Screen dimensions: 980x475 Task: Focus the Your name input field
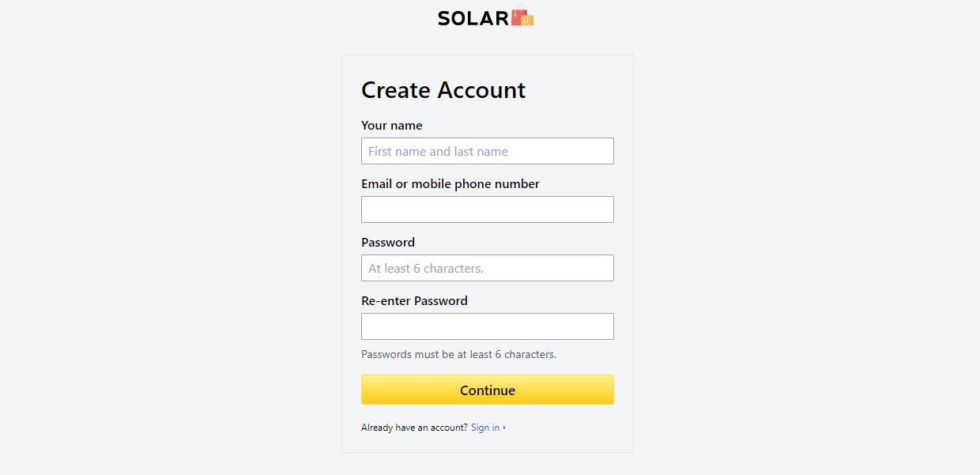click(x=488, y=151)
